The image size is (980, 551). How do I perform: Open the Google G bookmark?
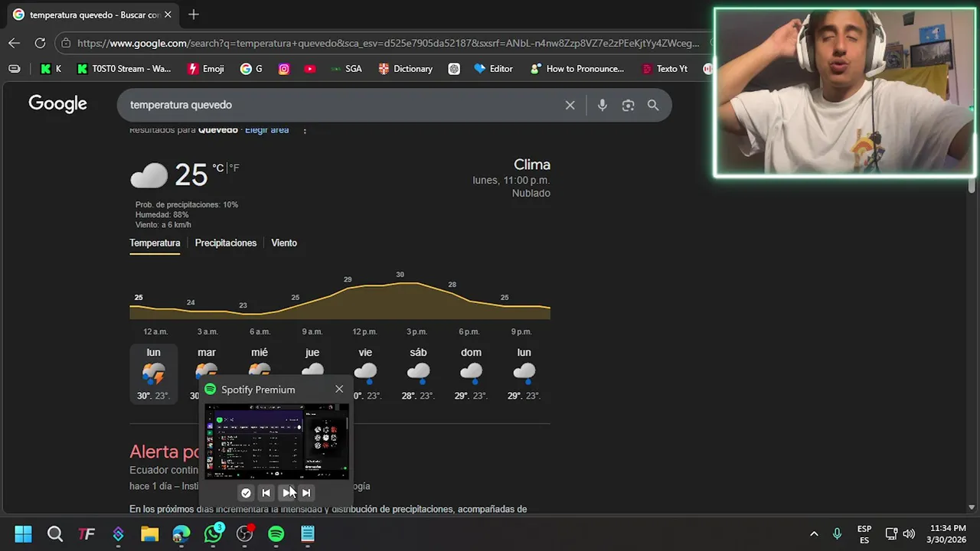pos(251,69)
